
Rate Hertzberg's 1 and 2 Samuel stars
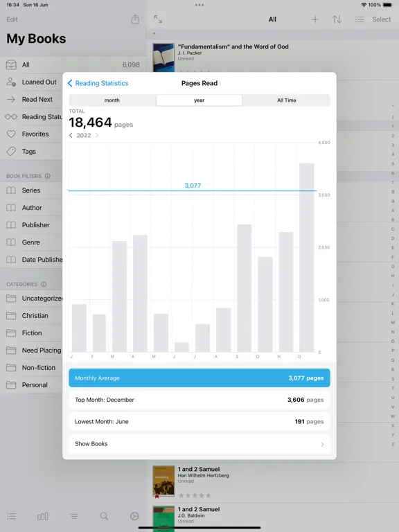coord(195,495)
